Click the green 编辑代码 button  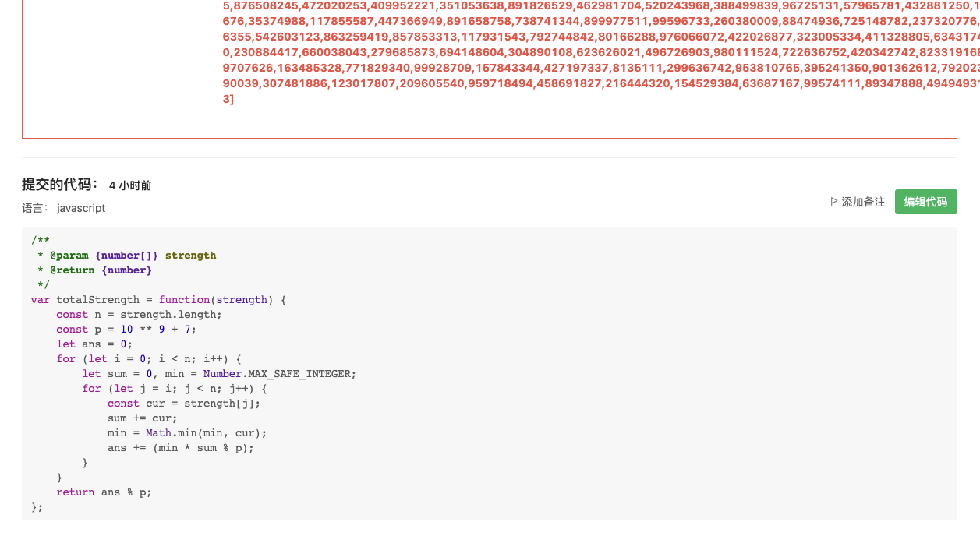click(925, 202)
